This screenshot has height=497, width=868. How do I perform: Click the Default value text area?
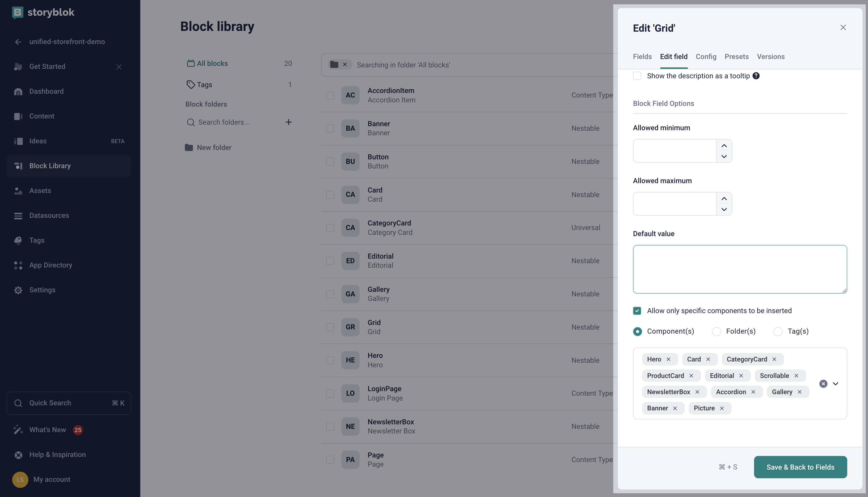(740, 269)
